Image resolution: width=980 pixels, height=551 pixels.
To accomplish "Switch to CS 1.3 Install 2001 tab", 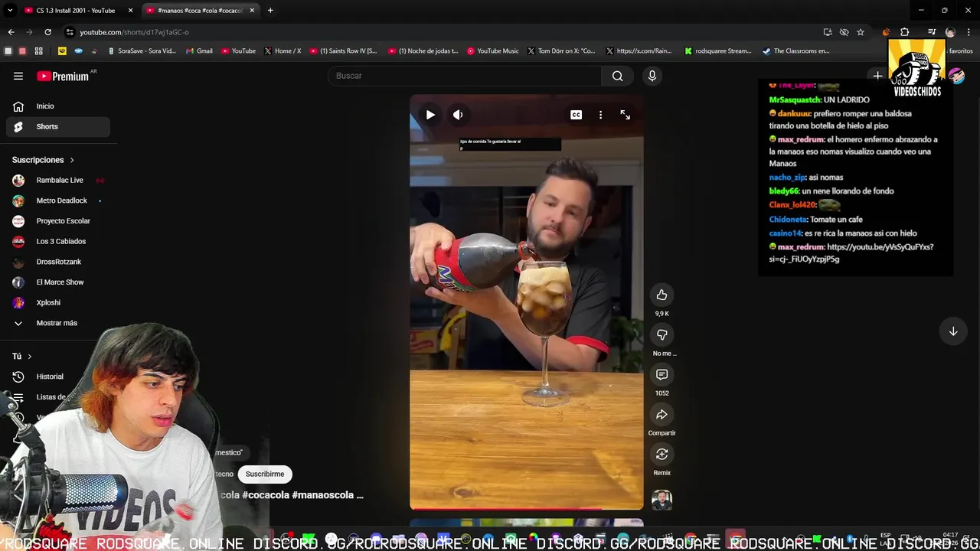I will pyautogui.click(x=76, y=11).
